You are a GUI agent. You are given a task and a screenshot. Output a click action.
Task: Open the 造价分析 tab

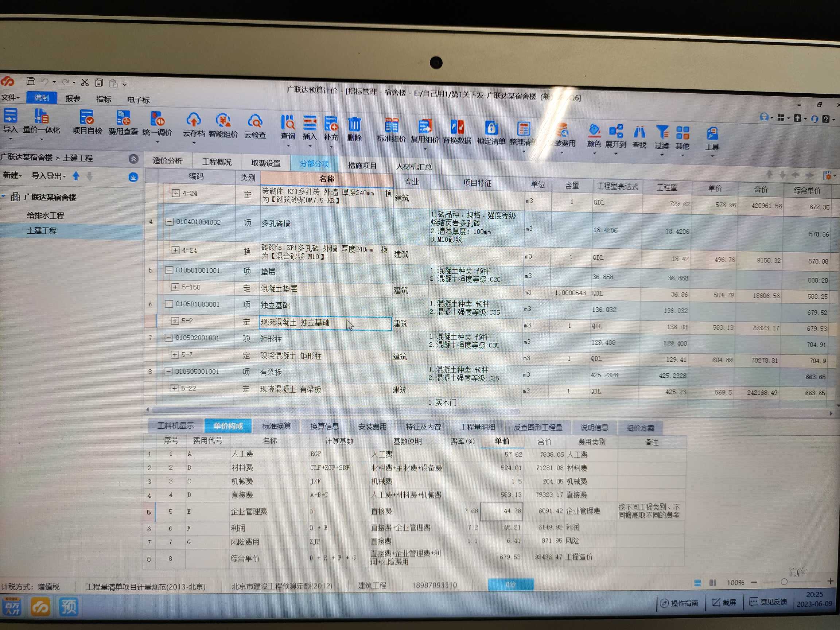(167, 161)
